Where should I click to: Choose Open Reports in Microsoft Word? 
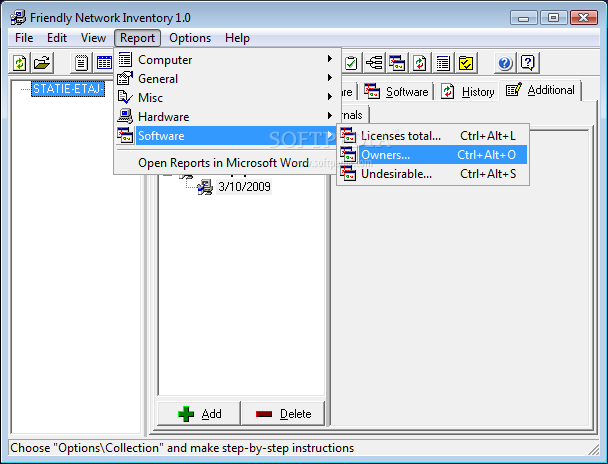[x=227, y=163]
